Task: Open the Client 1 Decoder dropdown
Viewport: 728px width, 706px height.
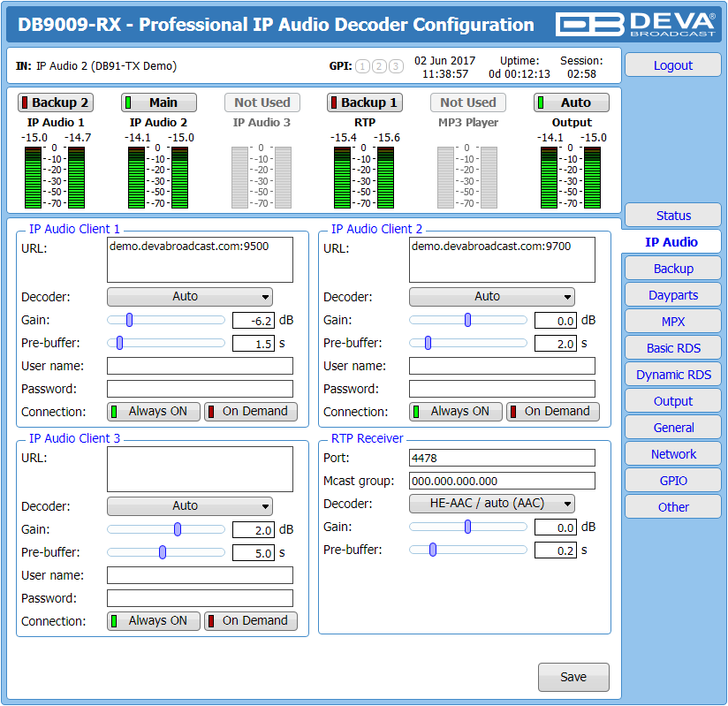Action: tap(190, 297)
